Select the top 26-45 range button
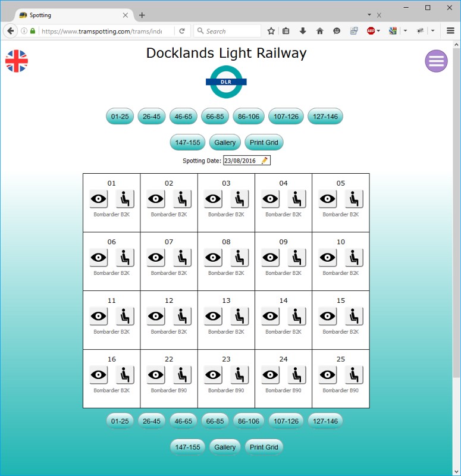 coord(152,116)
